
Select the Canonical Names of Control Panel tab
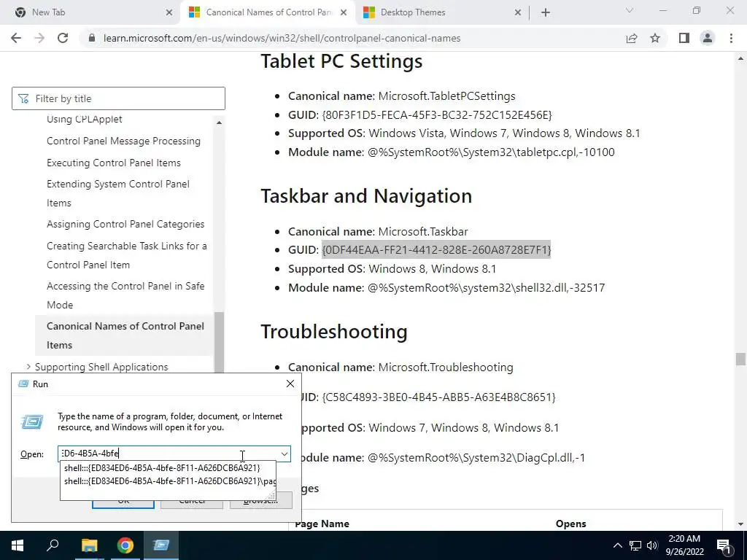267,12
